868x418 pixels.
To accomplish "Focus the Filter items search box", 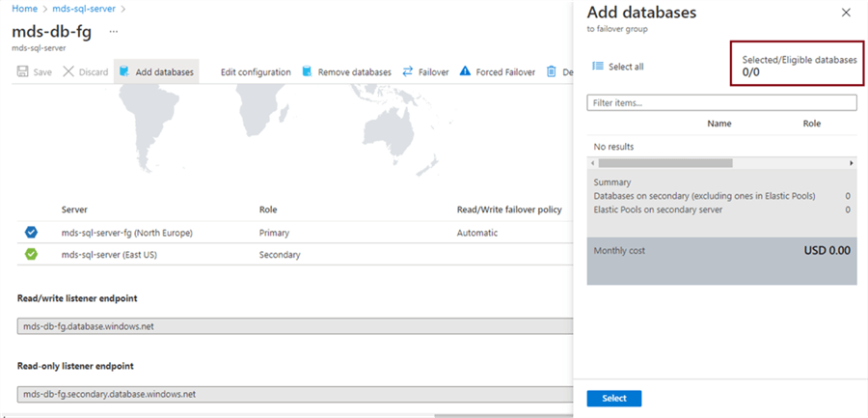I will click(x=721, y=102).
